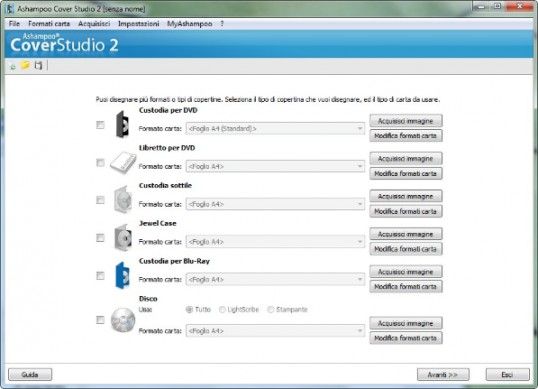Image resolution: width=538 pixels, height=389 pixels.
Task: Click the Custodia per DVD case icon
Action: [x=122, y=125]
